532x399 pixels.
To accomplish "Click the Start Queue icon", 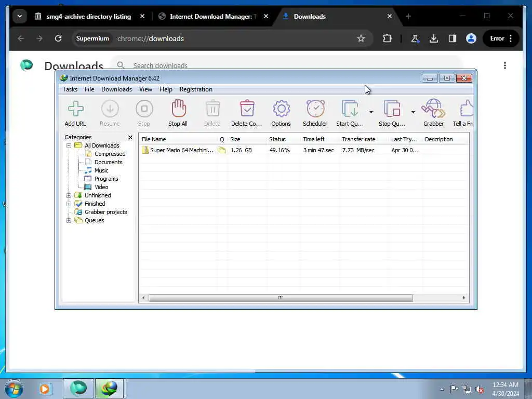I will coord(350,109).
